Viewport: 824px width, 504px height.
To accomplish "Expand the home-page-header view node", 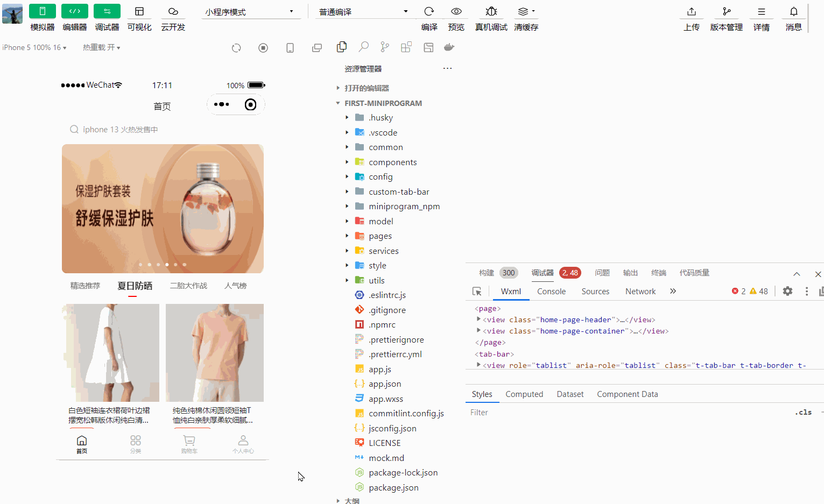I will pos(478,320).
